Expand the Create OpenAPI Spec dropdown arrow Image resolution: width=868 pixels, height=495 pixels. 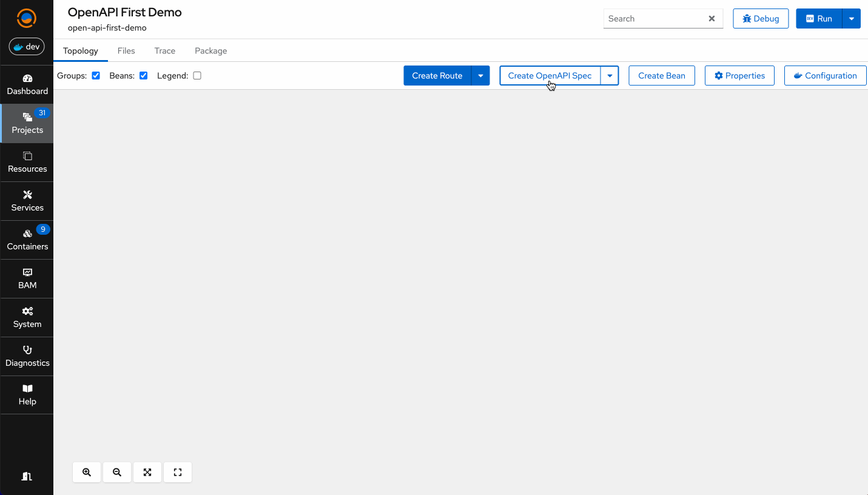tap(610, 76)
